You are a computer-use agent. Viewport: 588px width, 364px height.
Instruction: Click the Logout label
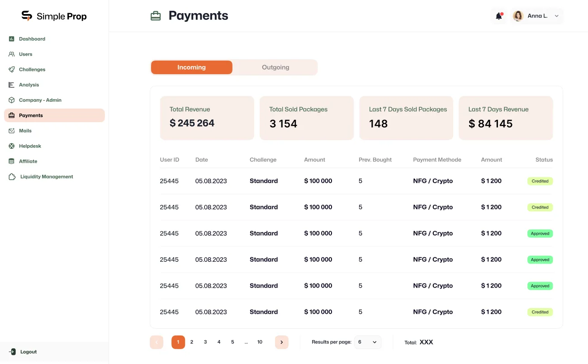point(28,352)
